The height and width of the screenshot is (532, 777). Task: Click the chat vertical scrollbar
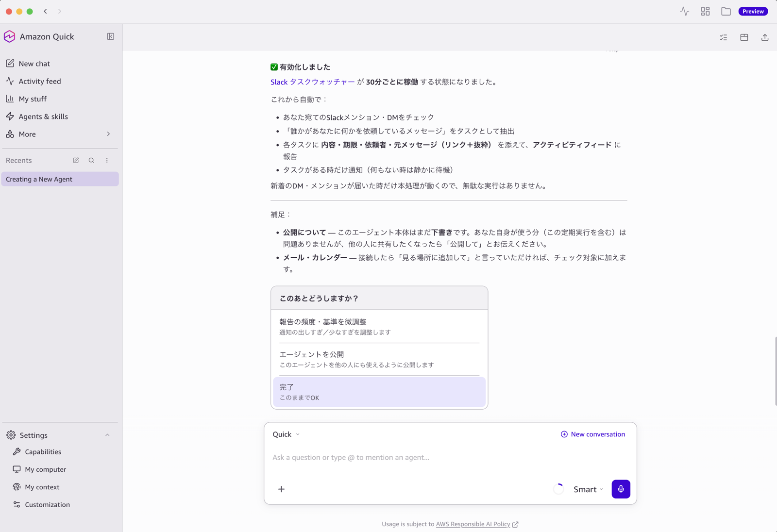(776, 371)
